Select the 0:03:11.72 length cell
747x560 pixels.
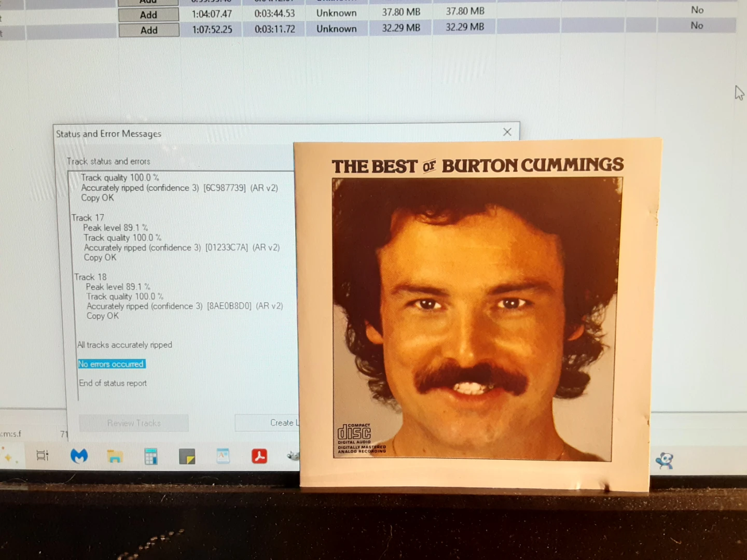275,29
